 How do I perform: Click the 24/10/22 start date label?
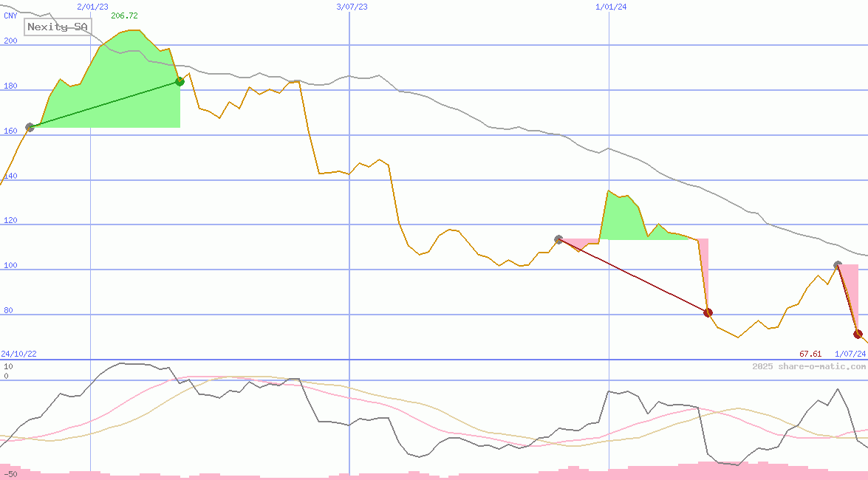coord(18,354)
